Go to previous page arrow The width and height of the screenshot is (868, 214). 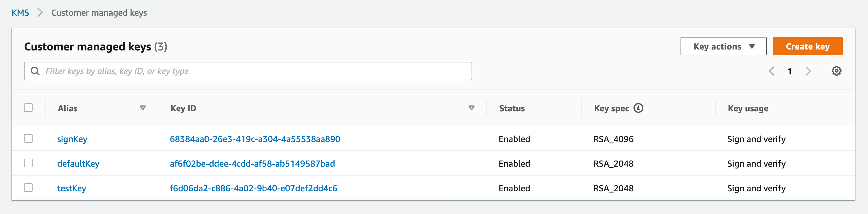click(x=772, y=71)
